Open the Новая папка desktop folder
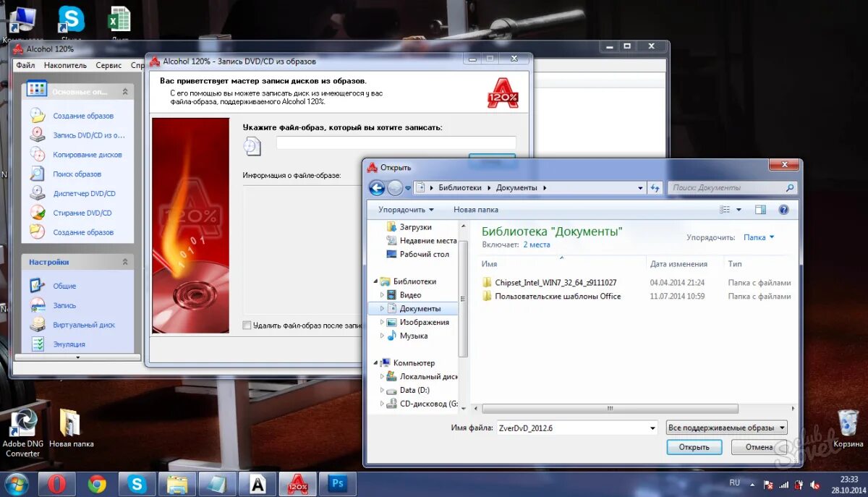 70,428
